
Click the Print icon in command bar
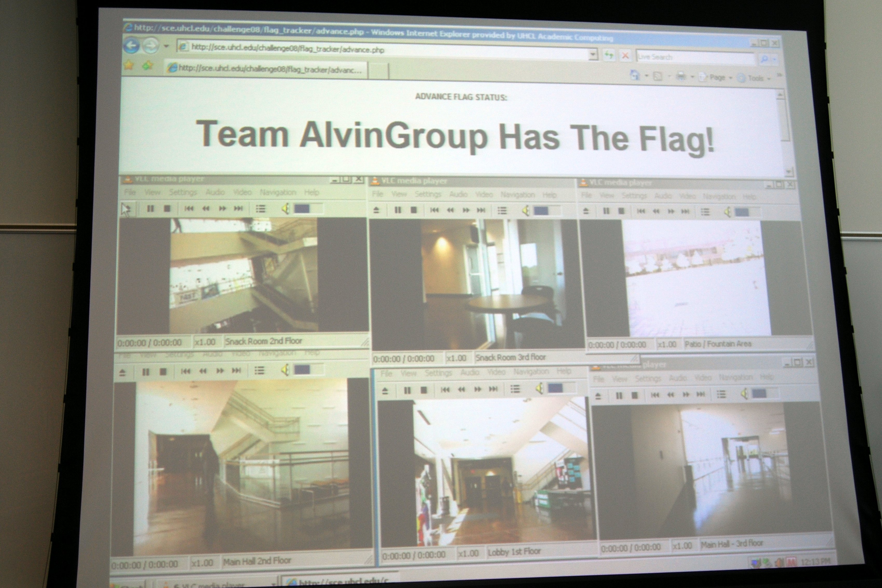click(681, 77)
